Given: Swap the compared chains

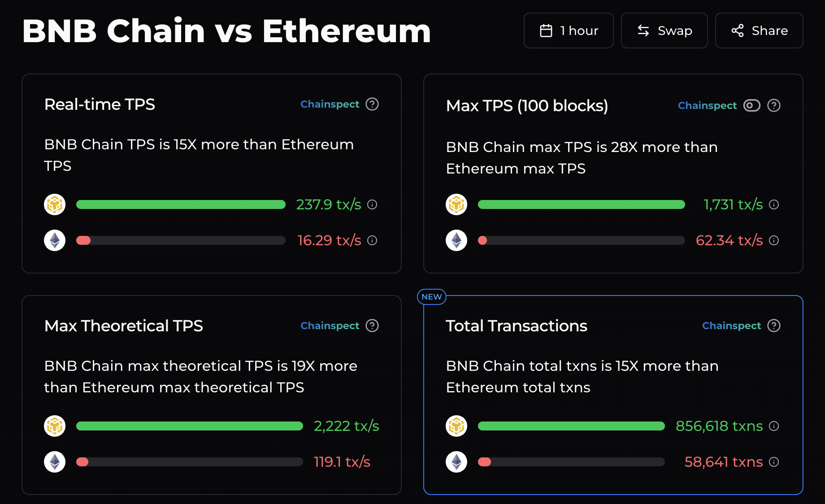Looking at the screenshot, I should point(664,30).
